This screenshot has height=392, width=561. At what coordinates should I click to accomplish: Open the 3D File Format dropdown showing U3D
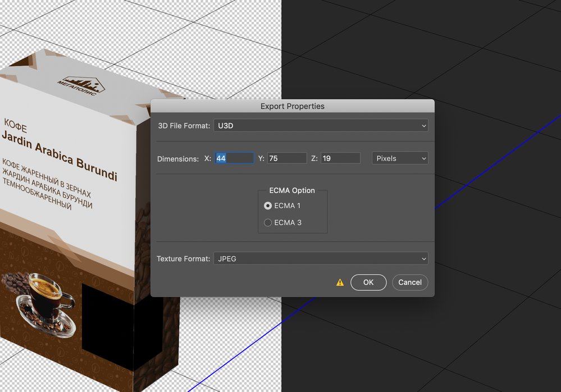pos(320,126)
